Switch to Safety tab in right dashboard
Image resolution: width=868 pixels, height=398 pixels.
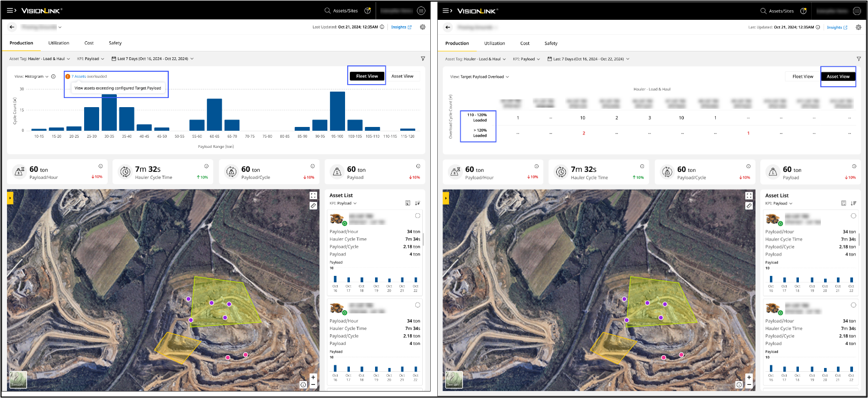click(551, 43)
